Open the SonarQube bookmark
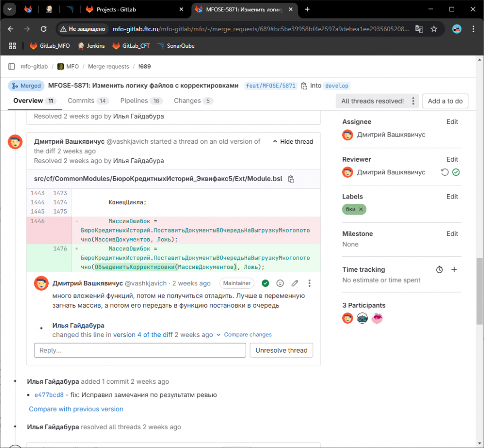Image resolution: width=484 pixels, height=448 pixels. coord(176,46)
